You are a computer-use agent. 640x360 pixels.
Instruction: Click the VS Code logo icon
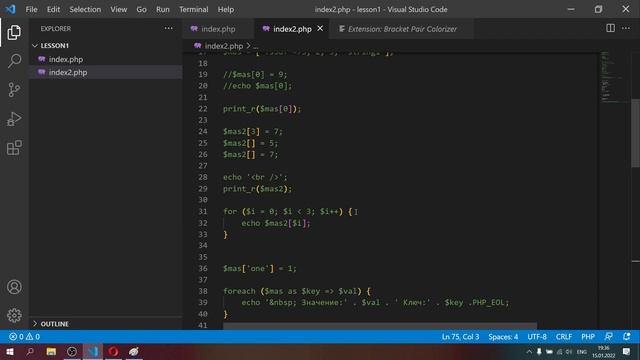[10, 9]
